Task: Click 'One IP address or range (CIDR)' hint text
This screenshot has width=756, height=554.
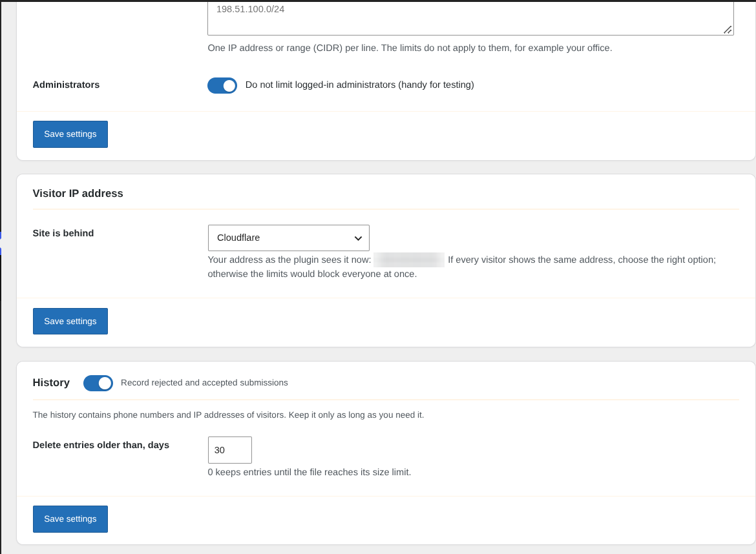Action: point(410,48)
